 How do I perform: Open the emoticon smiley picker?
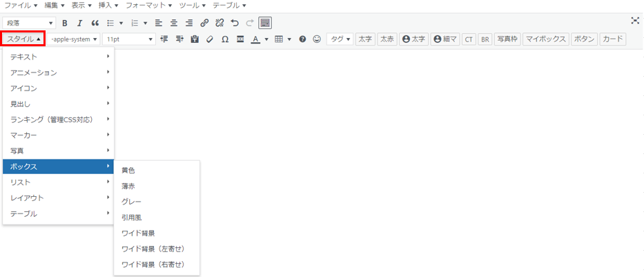tap(317, 39)
